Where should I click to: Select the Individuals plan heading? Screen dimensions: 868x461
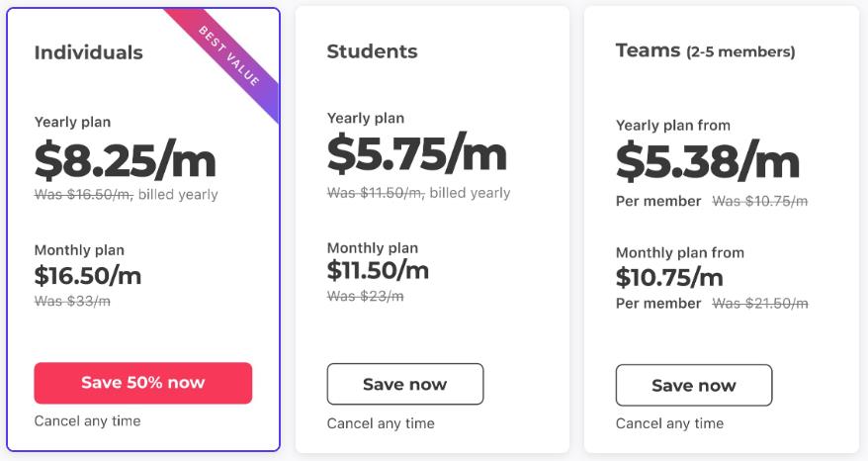88,52
